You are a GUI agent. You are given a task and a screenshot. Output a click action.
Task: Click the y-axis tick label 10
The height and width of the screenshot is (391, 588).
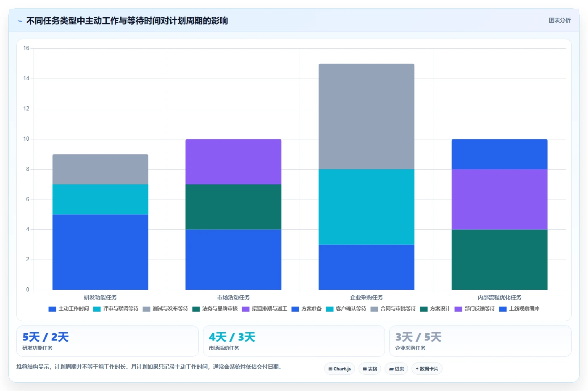click(x=26, y=139)
